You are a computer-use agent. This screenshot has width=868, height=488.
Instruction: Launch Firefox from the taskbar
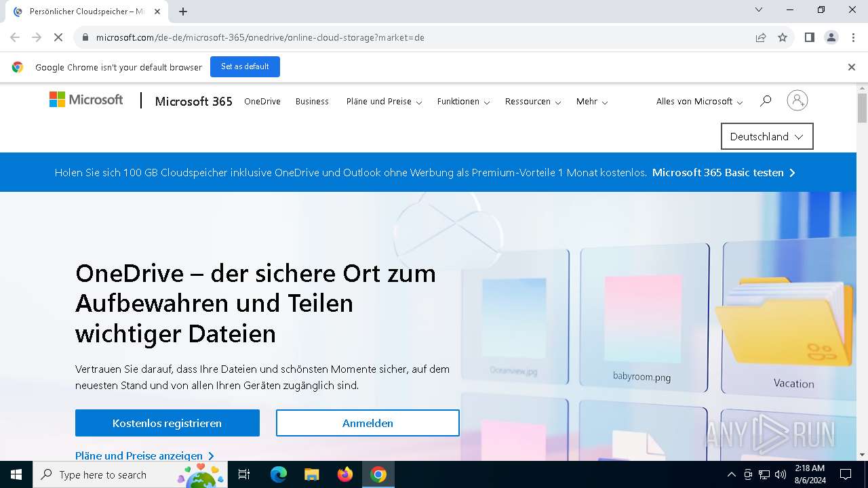[344, 474]
